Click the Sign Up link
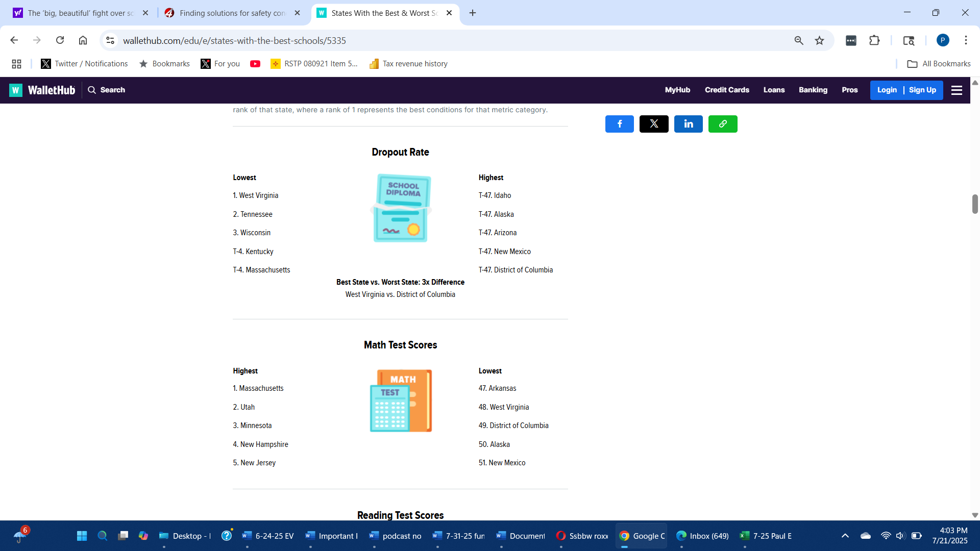Viewport: 980px width, 551px height. pyautogui.click(x=922, y=90)
